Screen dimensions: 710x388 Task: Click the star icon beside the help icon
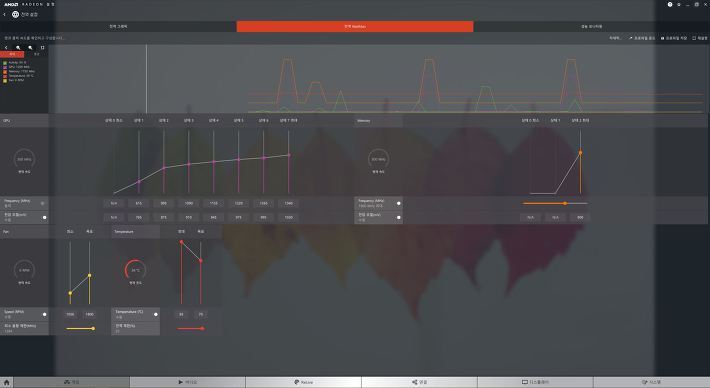click(x=679, y=5)
